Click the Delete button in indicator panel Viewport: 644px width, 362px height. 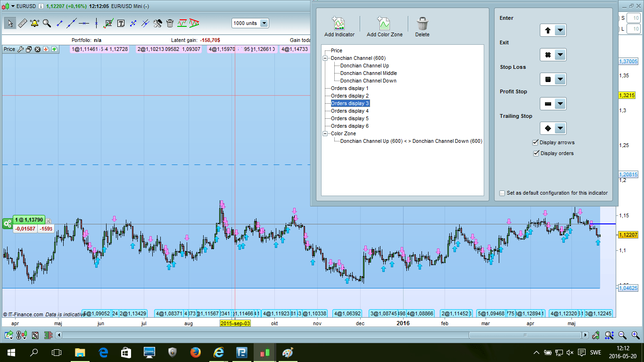(422, 26)
